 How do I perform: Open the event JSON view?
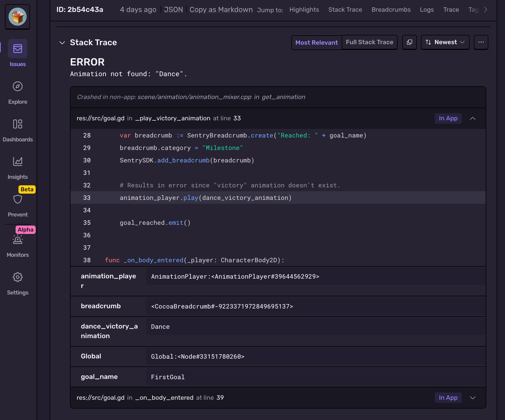pos(173,9)
